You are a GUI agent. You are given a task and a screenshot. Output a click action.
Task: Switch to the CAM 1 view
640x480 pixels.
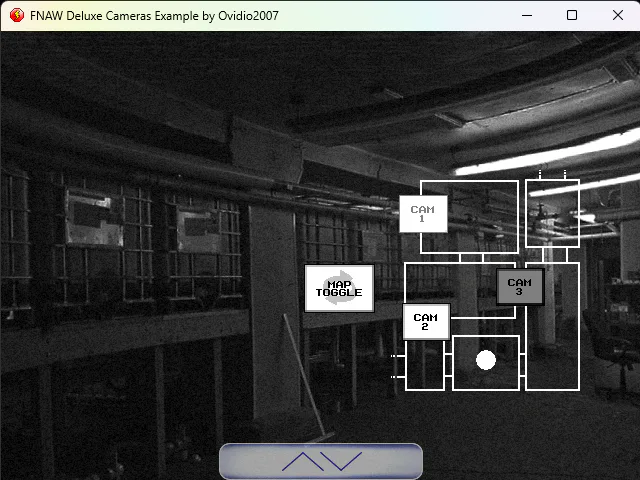[423, 214]
